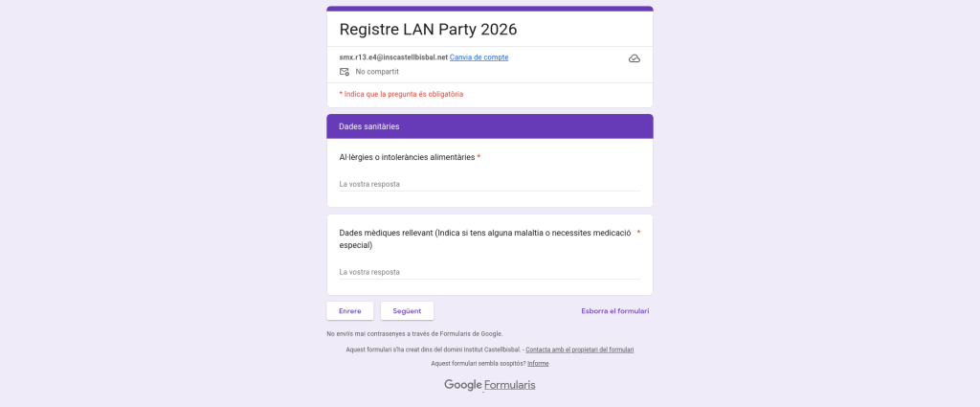The image size is (980, 407).
Task: Report the form via 'Informe' link
Action: (538, 364)
